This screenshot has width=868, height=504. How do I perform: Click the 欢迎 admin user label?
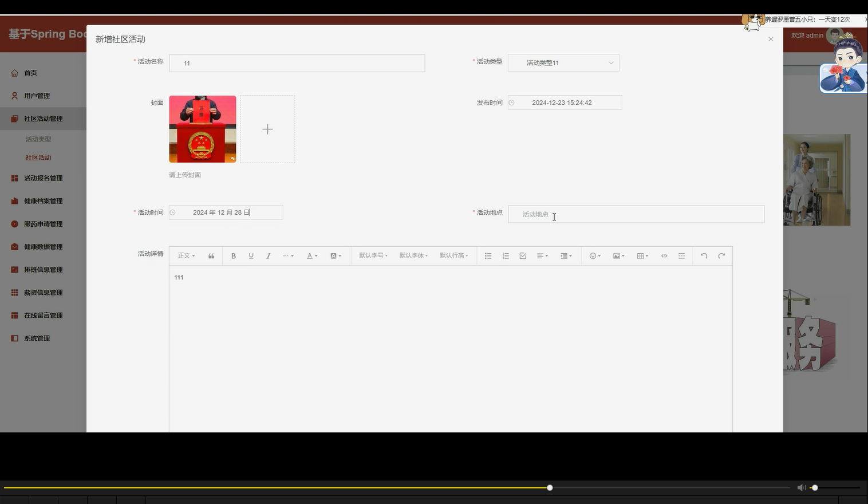click(807, 36)
